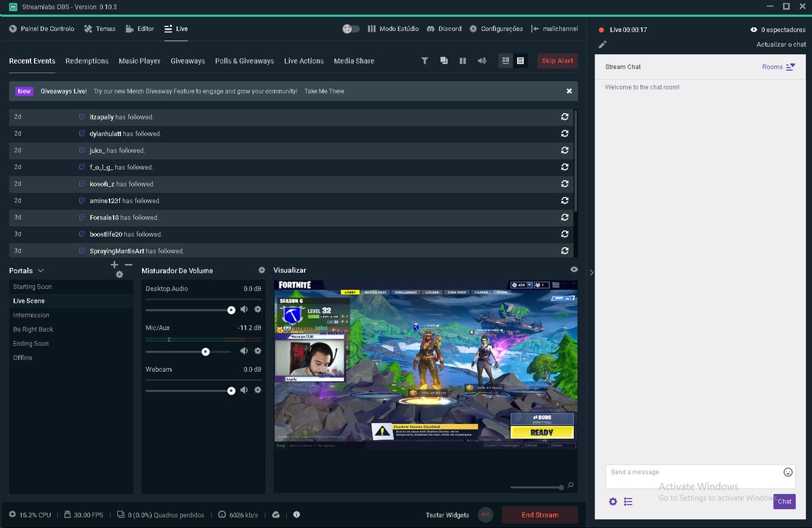Open the Rooms dropdown in Stream Chat

coord(778,67)
